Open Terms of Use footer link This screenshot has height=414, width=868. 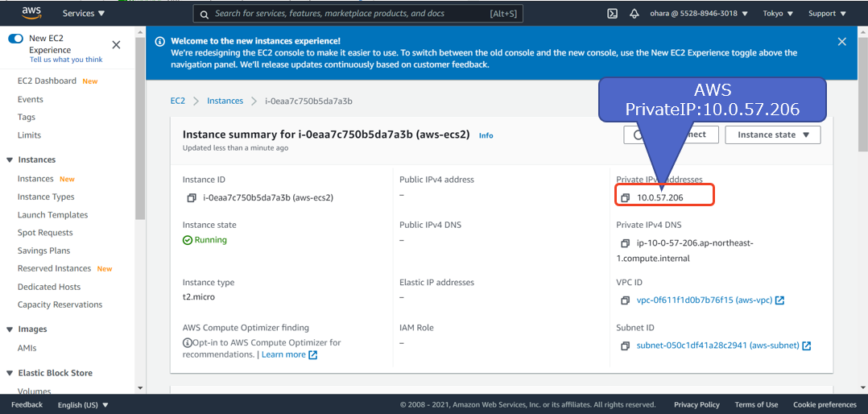pos(756,404)
